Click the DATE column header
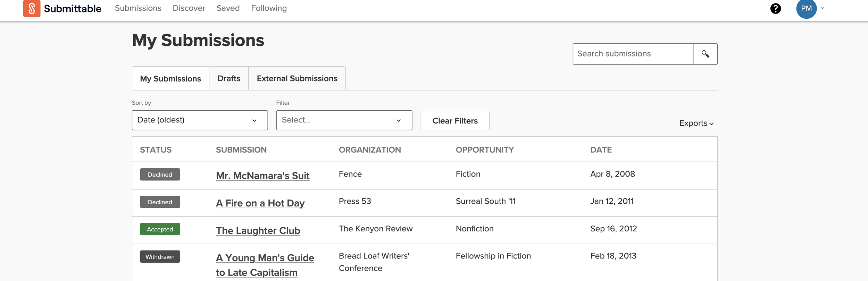 (x=601, y=150)
